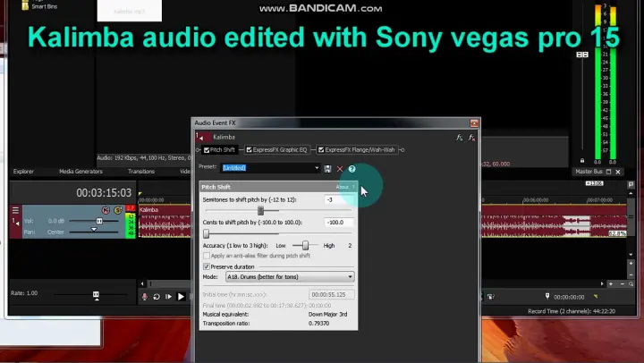Click the Record Time status bar text
The width and height of the screenshot is (644, 363).
pos(572,311)
